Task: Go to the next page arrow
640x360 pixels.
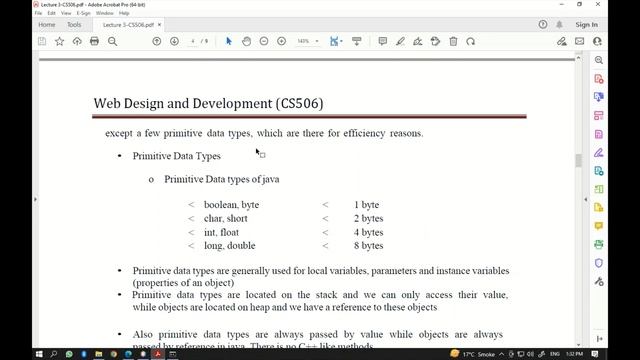Action: pos(174,41)
